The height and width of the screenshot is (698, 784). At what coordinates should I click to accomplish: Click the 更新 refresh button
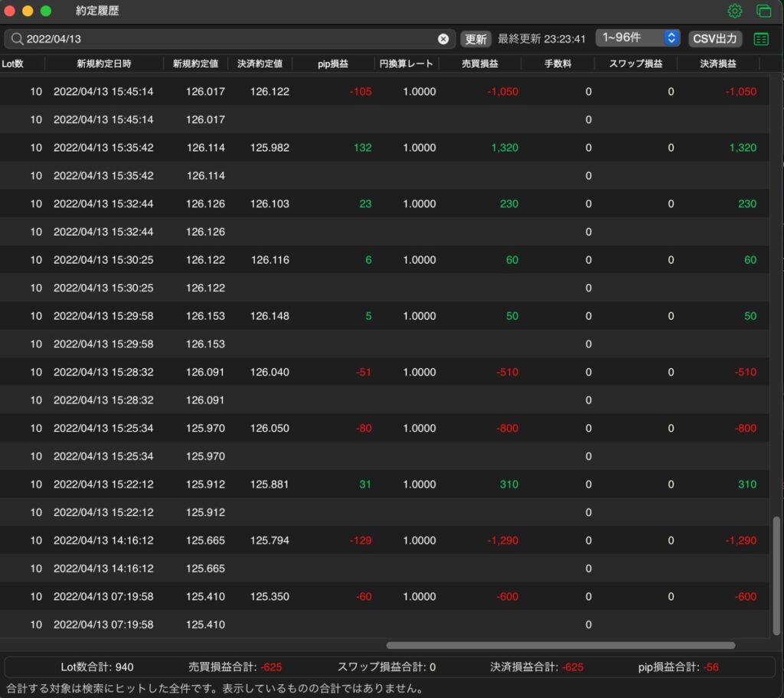coord(475,39)
